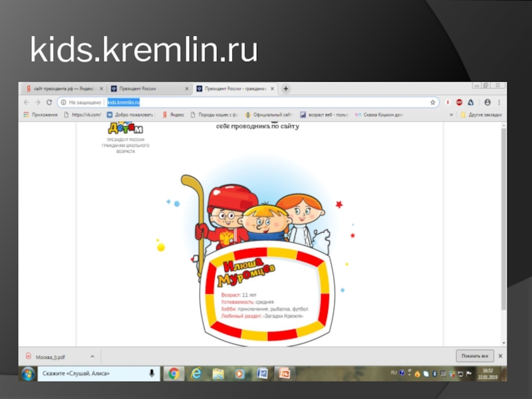Click the microphone icon in Alisa search
The height and width of the screenshot is (399, 532).
pos(152,373)
